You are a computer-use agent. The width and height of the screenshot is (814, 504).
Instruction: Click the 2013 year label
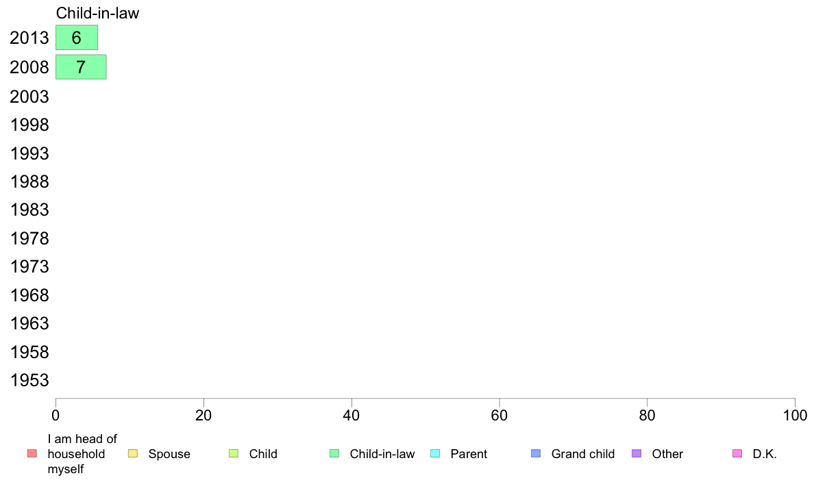(x=29, y=38)
